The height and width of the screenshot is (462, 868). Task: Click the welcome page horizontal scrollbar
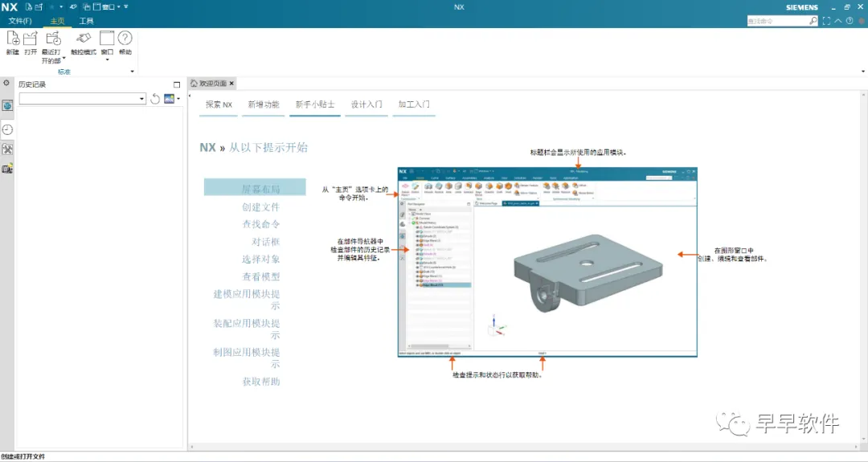pyautogui.click(x=526, y=446)
